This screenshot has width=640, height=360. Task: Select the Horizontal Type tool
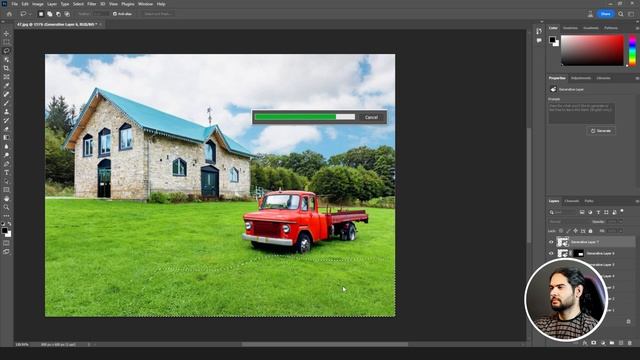(x=6, y=172)
